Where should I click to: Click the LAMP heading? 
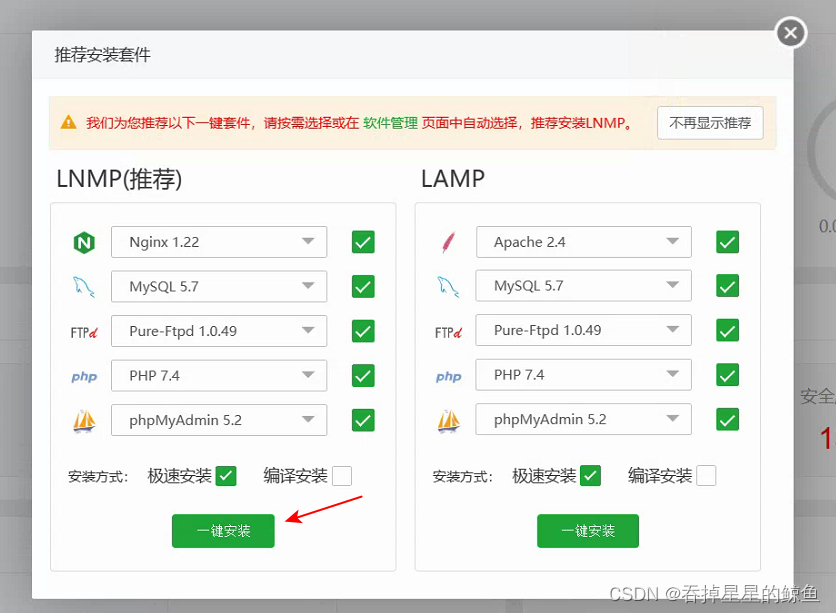(x=453, y=179)
